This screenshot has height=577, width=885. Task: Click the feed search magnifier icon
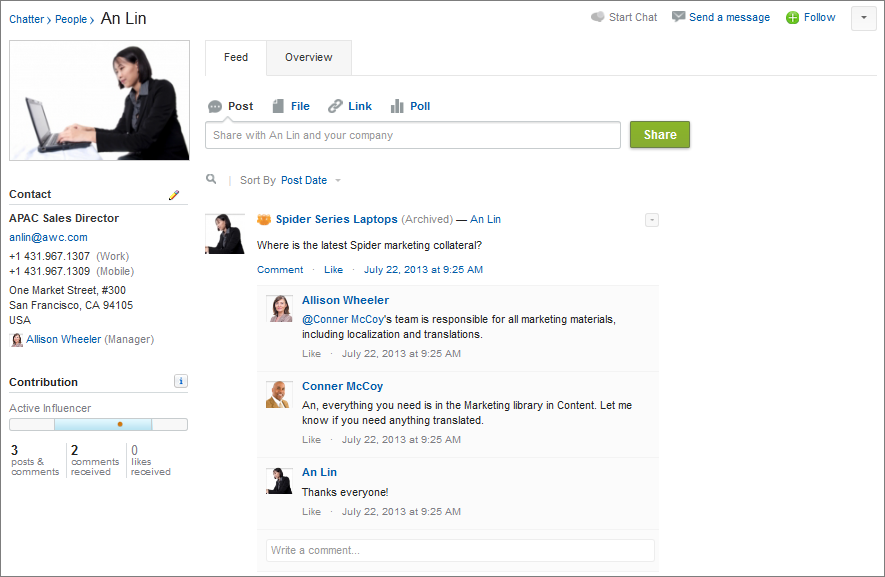pyautogui.click(x=211, y=179)
